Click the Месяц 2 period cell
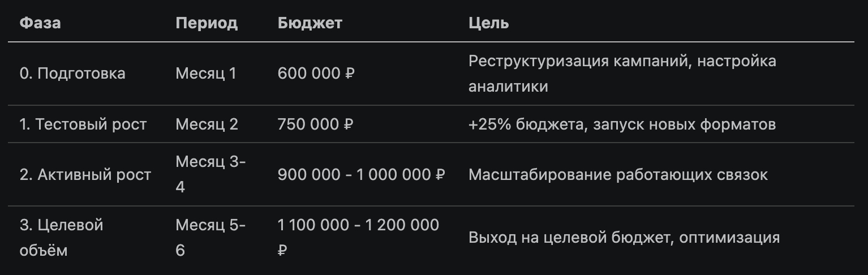 pos(207,124)
